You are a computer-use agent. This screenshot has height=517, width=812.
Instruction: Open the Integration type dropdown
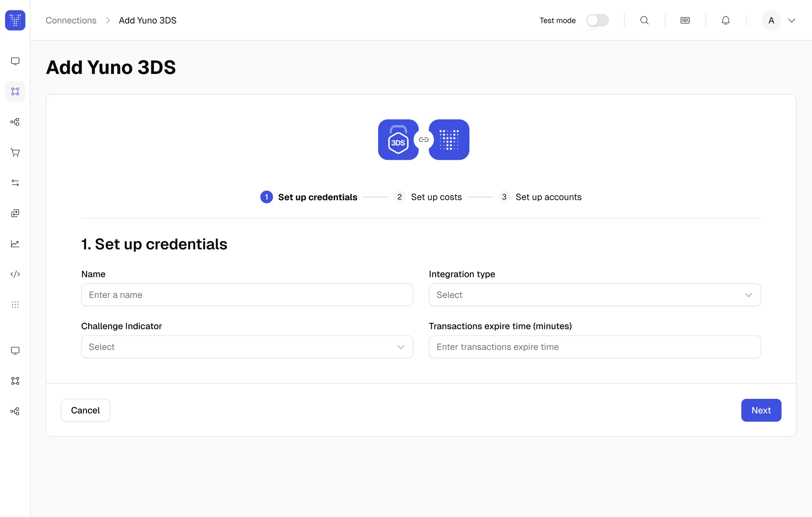[595, 295]
